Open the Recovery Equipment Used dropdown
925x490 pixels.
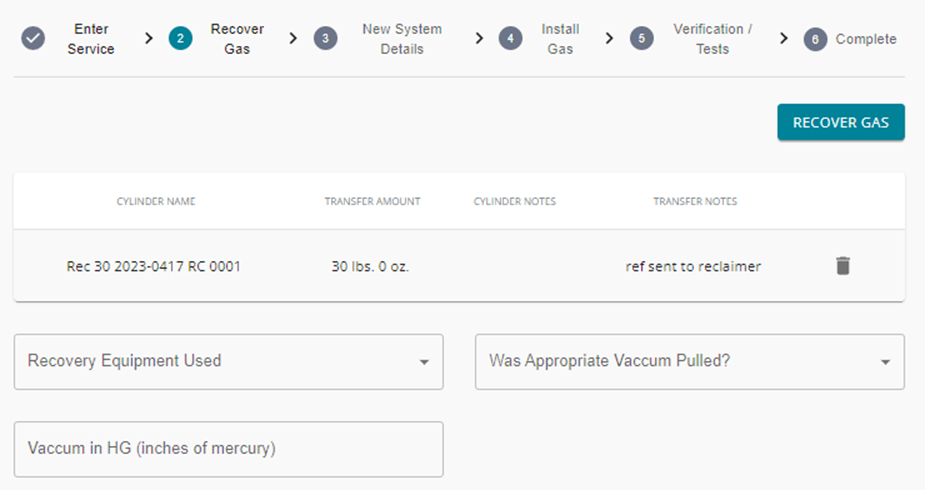coord(229,361)
